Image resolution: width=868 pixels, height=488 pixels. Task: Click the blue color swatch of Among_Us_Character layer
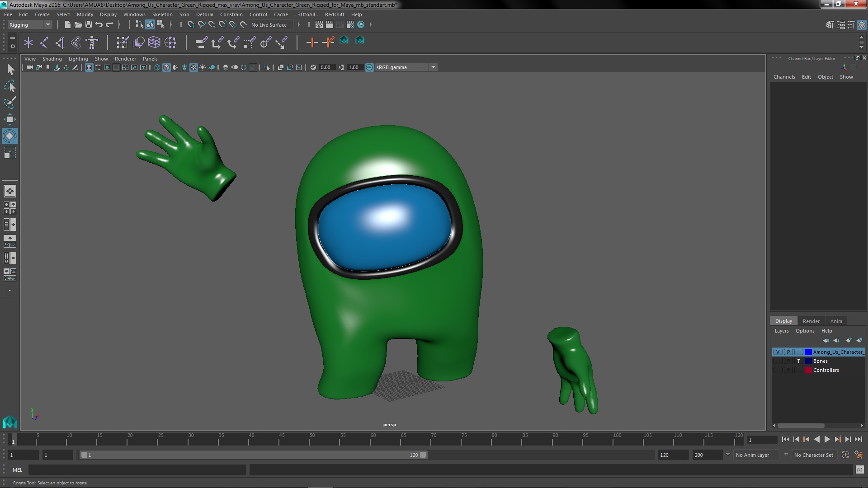pos(808,352)
